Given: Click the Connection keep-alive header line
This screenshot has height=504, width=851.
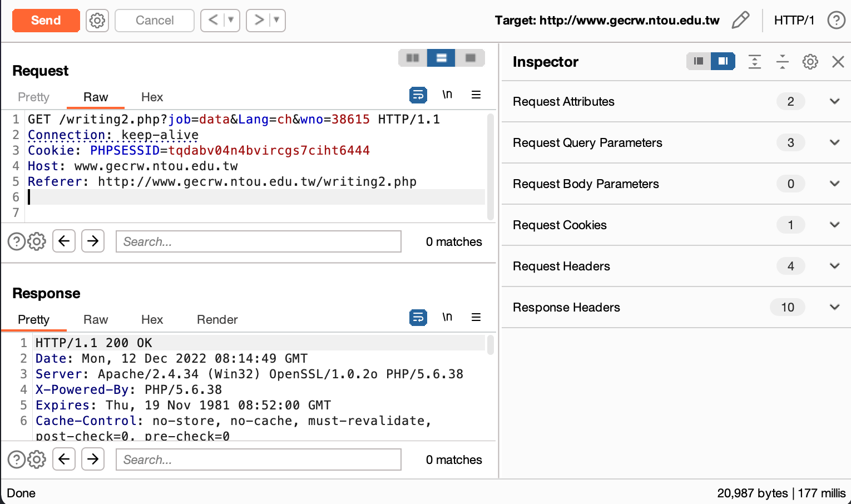Looking at the screenshot, I should [x=113, y=135].
